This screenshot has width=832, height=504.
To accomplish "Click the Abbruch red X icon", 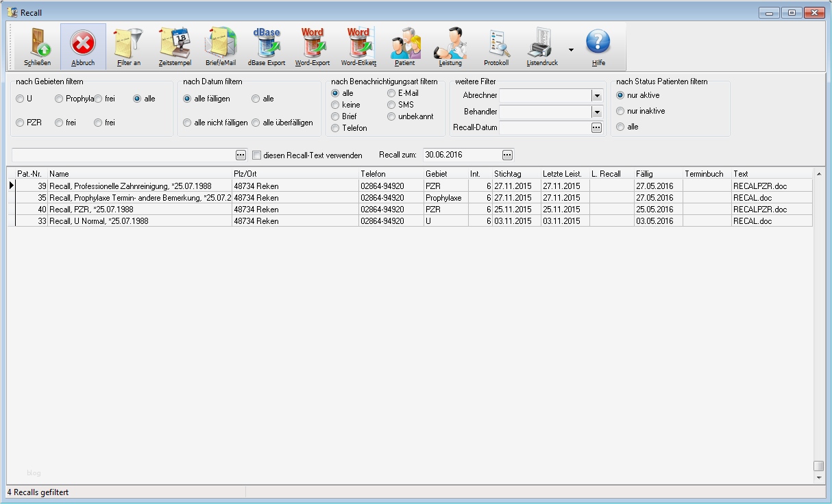I will coord(83,43).
